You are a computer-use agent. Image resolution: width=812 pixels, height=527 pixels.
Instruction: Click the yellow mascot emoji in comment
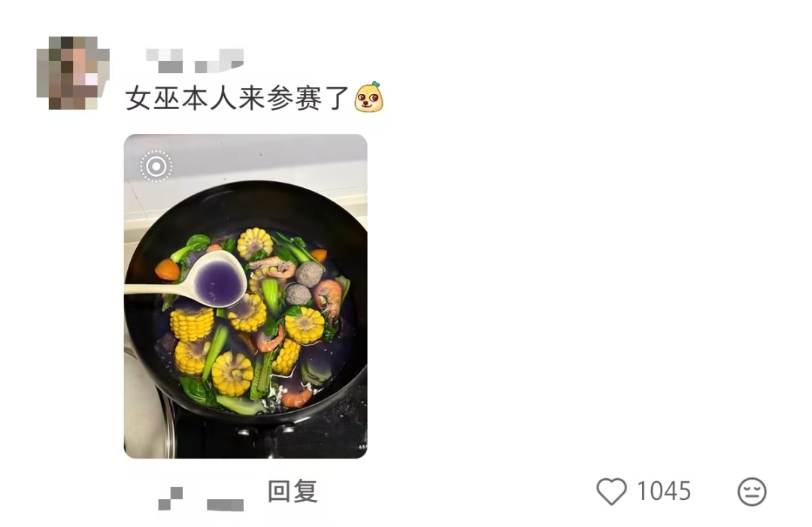(x=368, y=97)
